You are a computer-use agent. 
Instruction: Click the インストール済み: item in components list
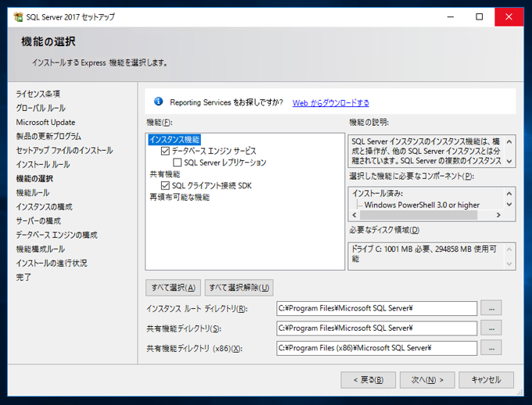(377, 193)
